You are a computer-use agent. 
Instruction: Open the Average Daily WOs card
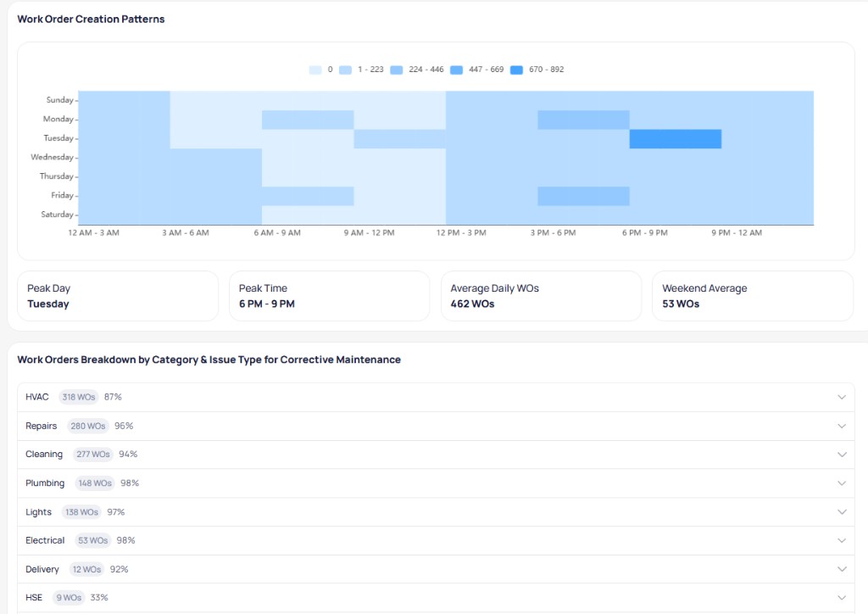[x=541, y=296]
